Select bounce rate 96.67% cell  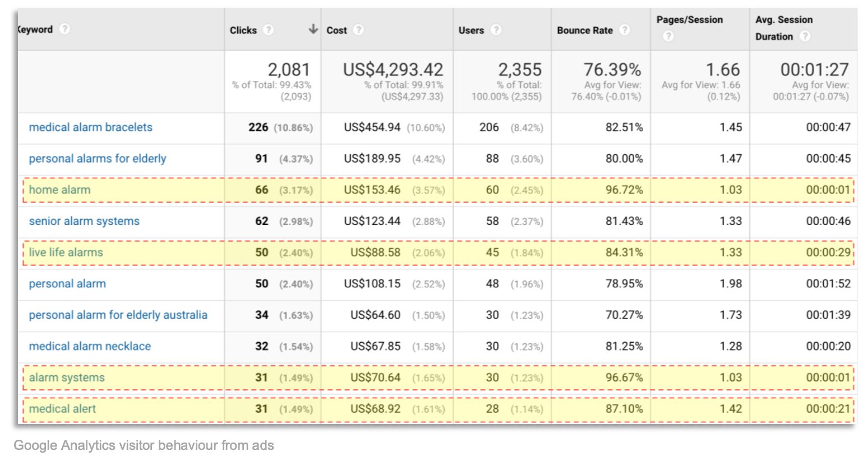tap(624, 378)
